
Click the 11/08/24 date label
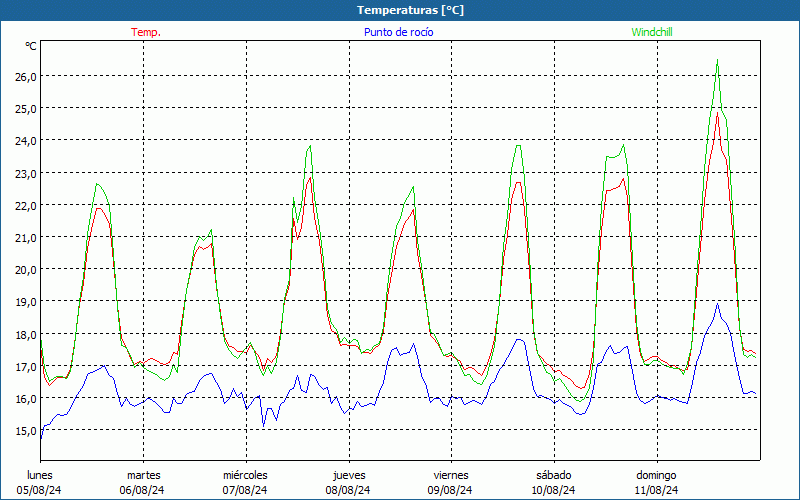click(x=656, y=490)
